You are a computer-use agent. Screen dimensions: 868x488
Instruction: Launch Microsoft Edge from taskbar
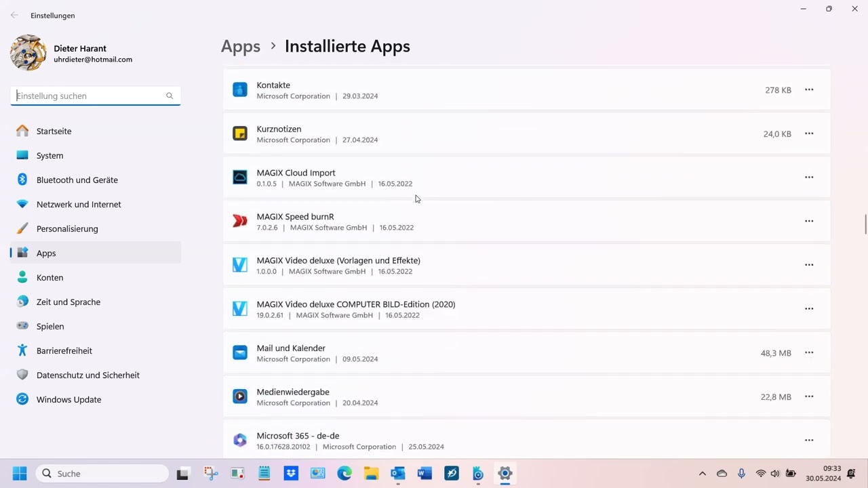coord(344,473)
